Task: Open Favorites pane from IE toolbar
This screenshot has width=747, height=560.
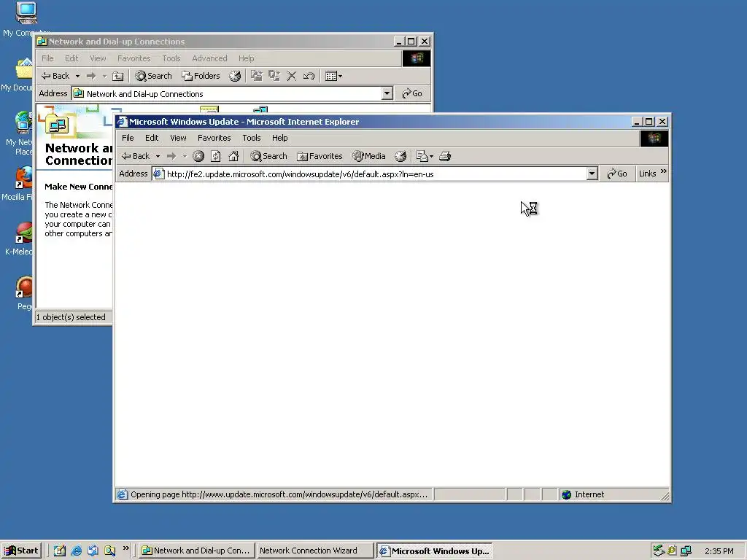Action: pyautogui.click(x=320, y=156)
